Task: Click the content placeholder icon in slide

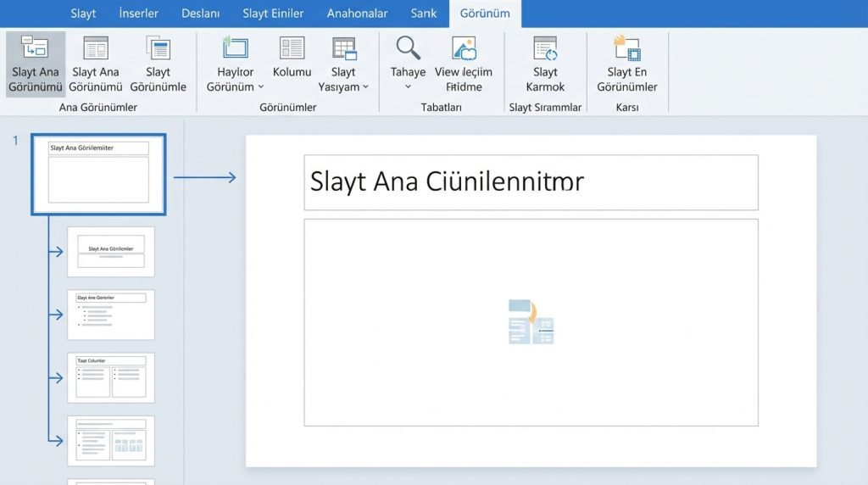Action: [x=531, y=321]
